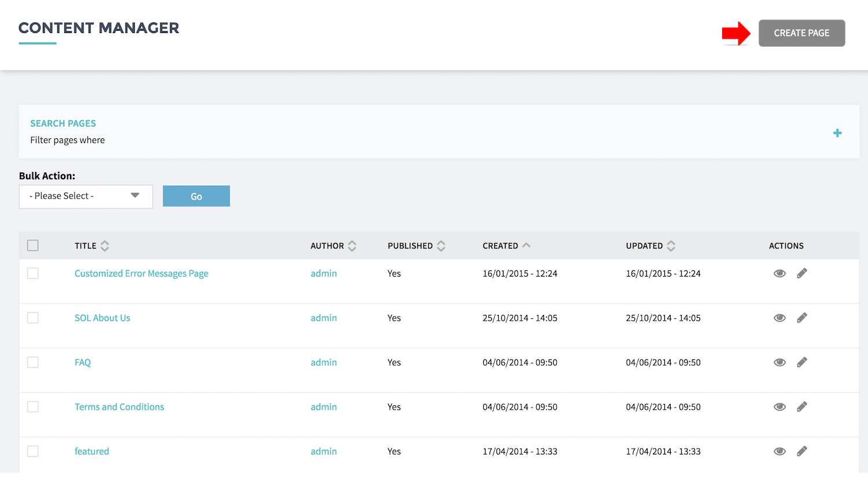Open the Terms and Conditions page link

pos(119,407)
